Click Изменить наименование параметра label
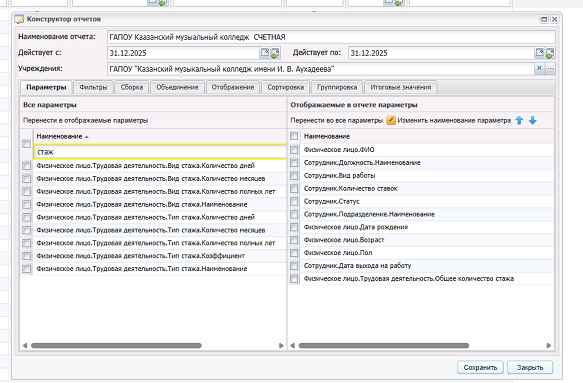The width and height of the screenshot is (583, 383). coord(454,120)
